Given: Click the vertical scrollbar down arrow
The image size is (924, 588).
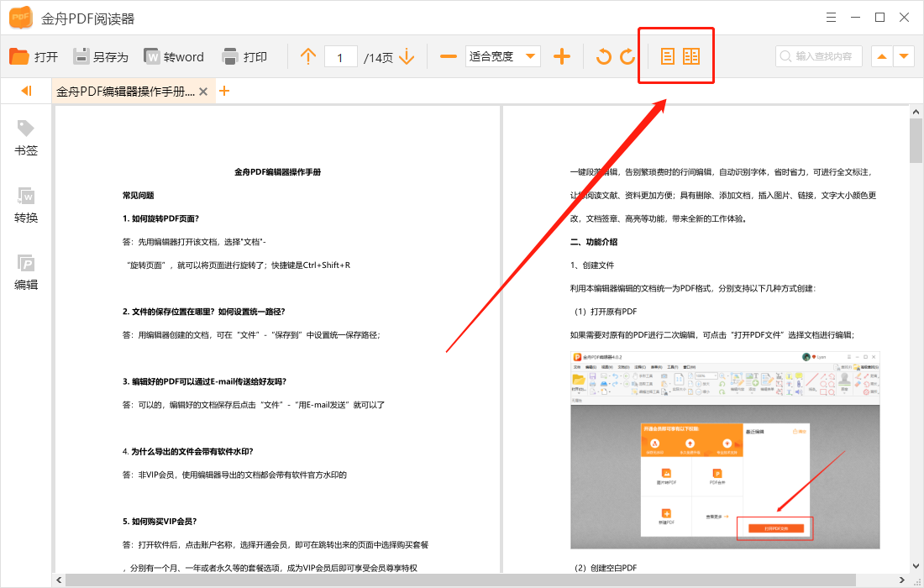Looking at the screenshot, I should tap(916, 566).
